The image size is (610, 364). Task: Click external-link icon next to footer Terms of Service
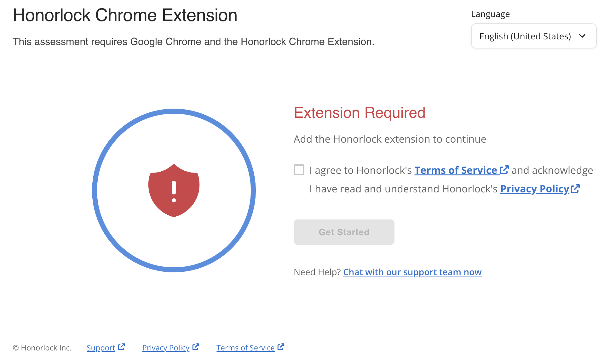(x=281, y=347)
